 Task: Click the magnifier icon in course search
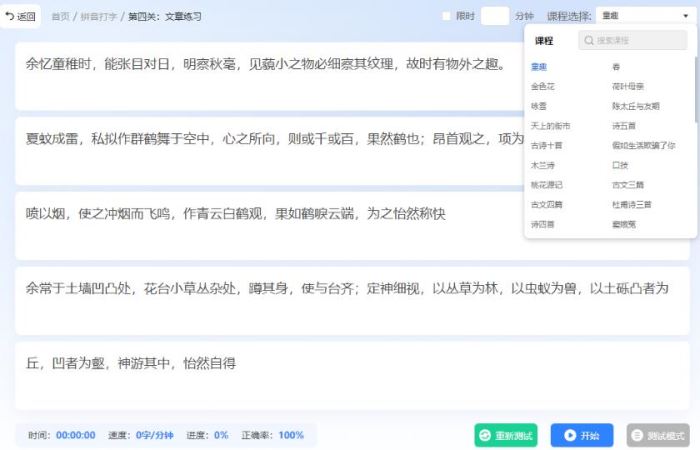(x=589, y=40)
